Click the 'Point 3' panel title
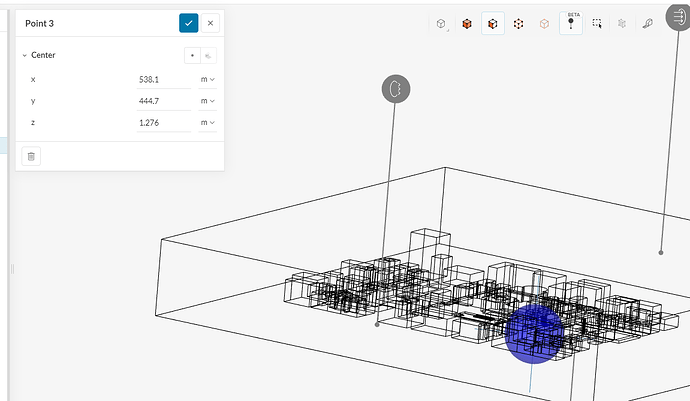This screenshot has width=690, height=401. [x=40, y=24]
